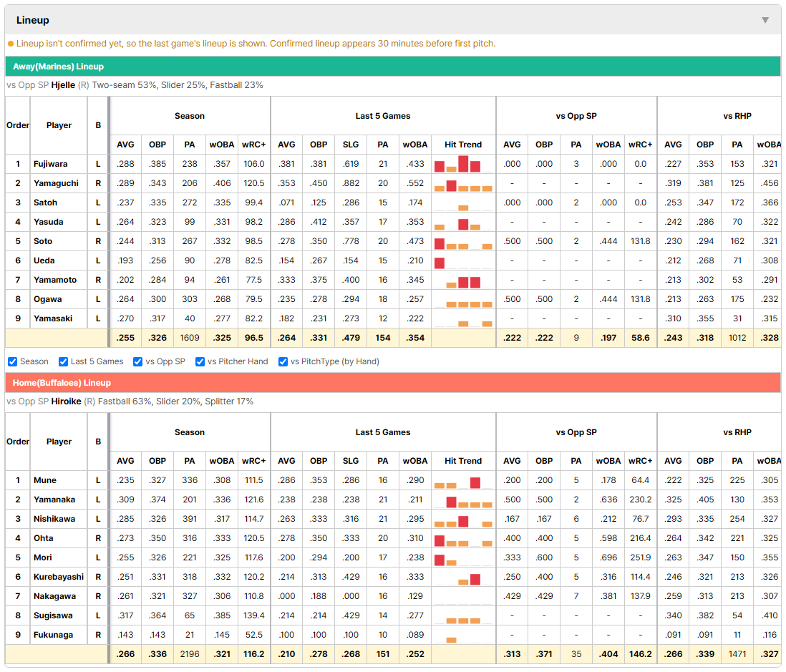The width and height of the screenshot is (786, 672).
Task: Collapse the Lineup panel with the arrow
Action: 765,20
